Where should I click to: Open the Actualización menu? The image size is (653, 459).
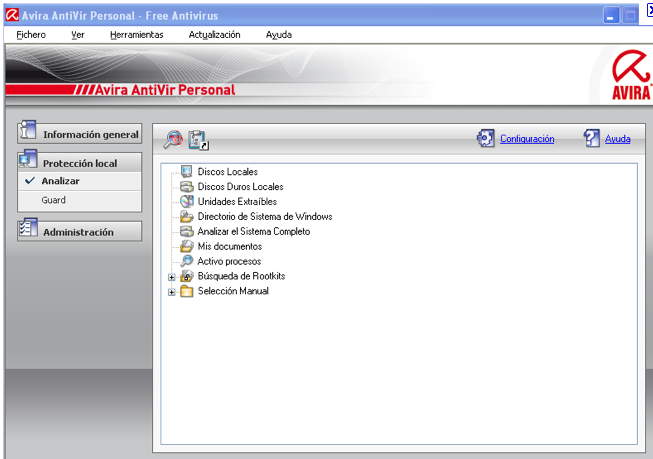point(214,35)
